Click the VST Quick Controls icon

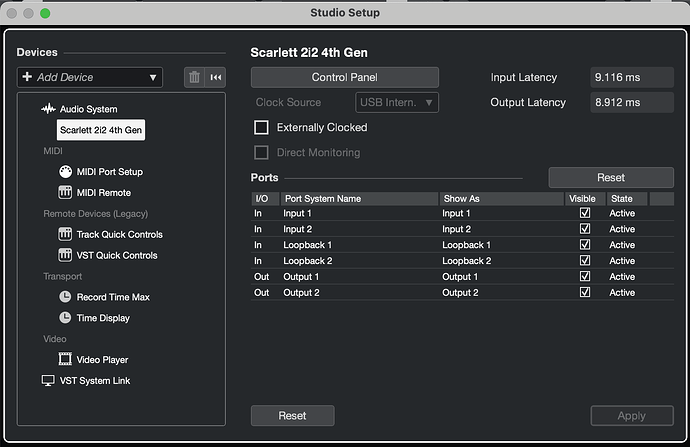[65, 255]
